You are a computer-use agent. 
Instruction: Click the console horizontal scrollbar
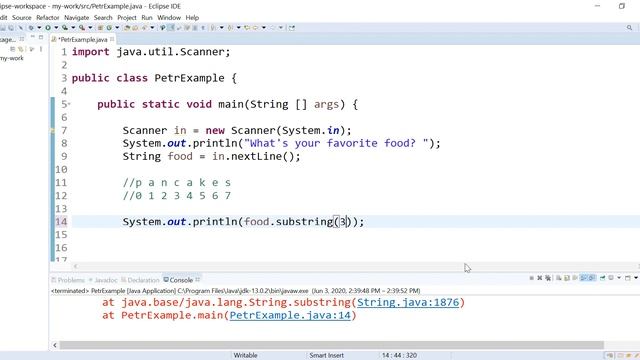pos(331,345)
